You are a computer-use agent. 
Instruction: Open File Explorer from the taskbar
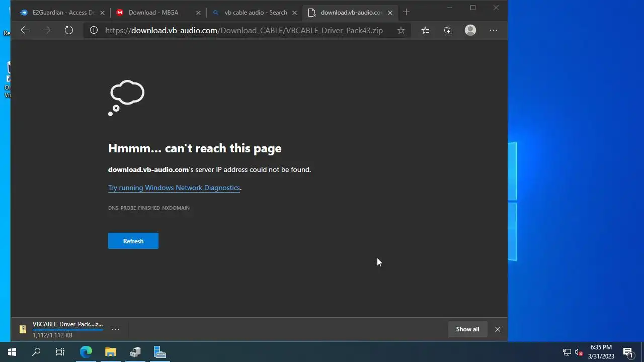[x=111, y=352]
